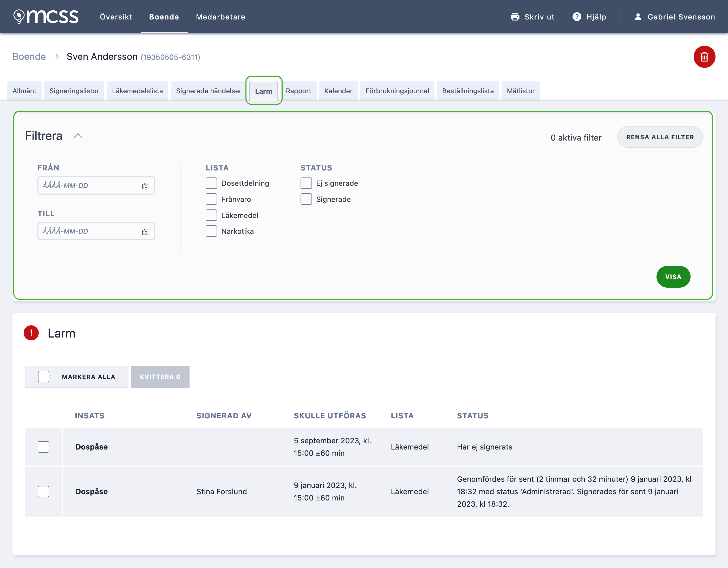The width and height of the screenshot is (728, 568).
Task: Open the Översikt menu
Action: pyautogui.click(x=116, y=17)
